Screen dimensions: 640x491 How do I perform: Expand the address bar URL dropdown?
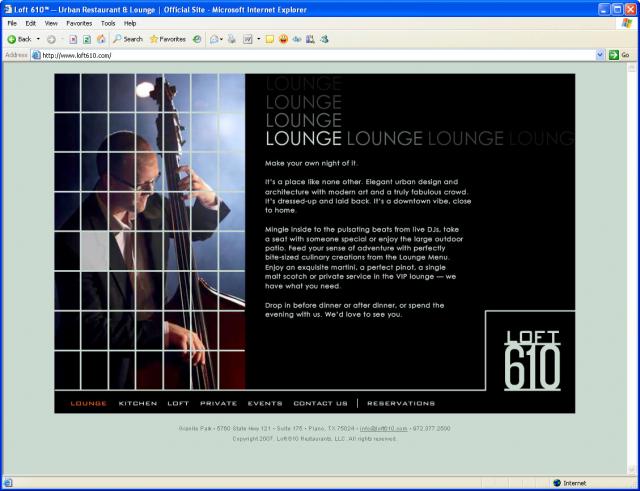click(599, 55)
